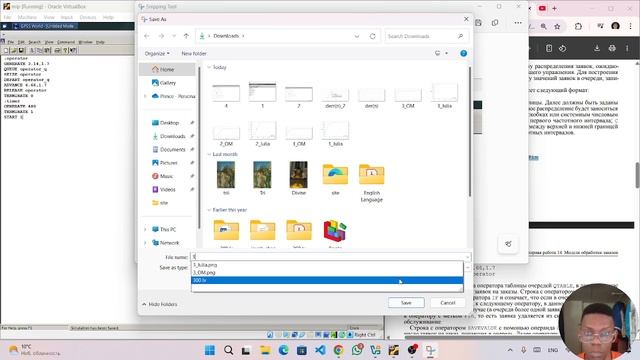
Task: Click the New folder button
Action: 194,53
